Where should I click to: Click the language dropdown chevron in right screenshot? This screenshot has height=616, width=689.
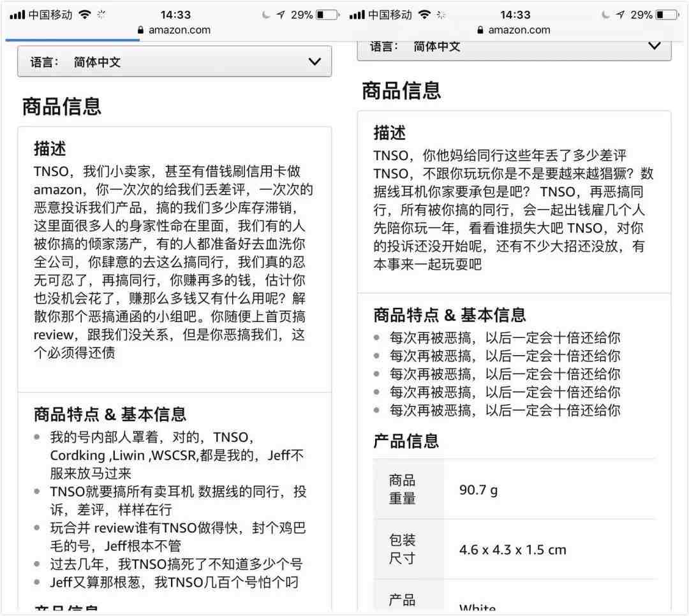point(655,46)
